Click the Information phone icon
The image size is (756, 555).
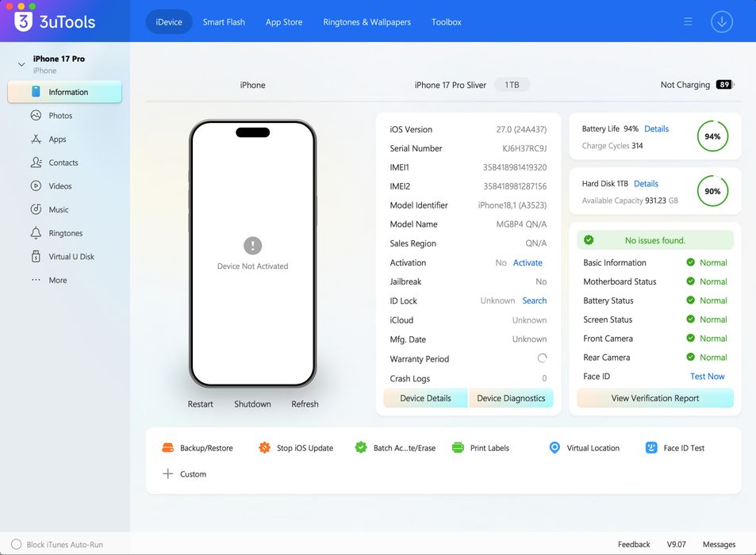pos(36,91)
